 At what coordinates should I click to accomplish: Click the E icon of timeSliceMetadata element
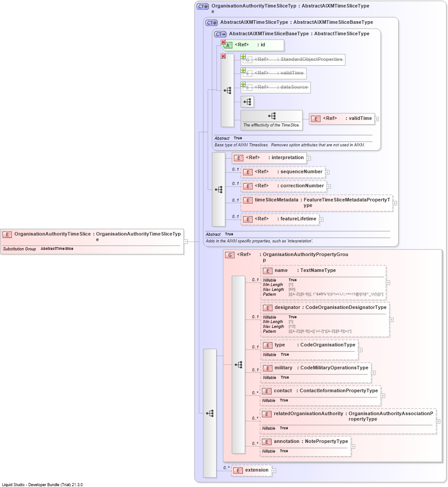(x=248, y=201)
